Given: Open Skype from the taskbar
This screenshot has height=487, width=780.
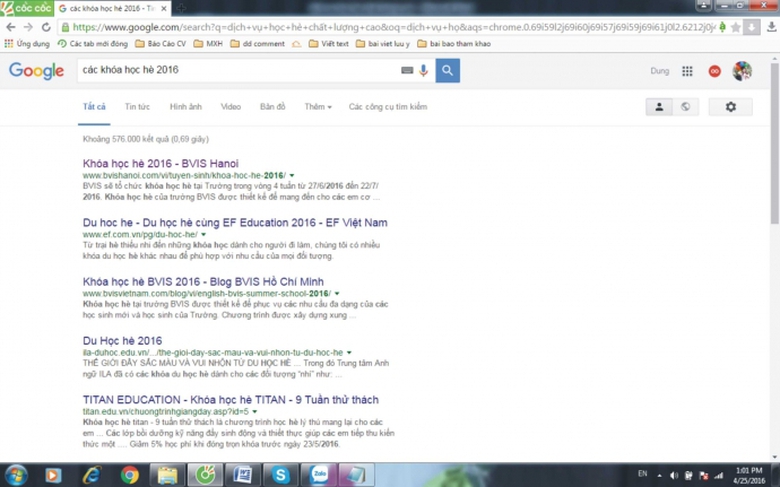Looking at the screenshot, I should [x=283, y=475].
